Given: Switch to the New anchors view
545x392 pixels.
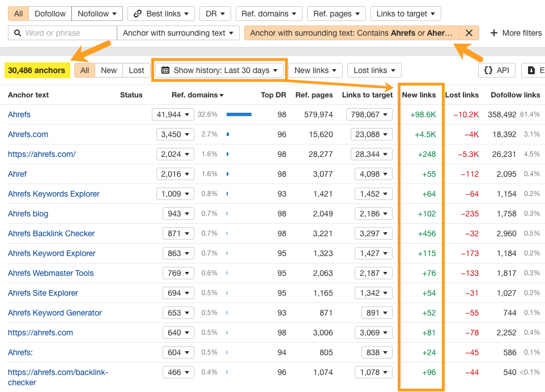Looking at the screenshot, I should pyautogui.click(x=108, y=70).
